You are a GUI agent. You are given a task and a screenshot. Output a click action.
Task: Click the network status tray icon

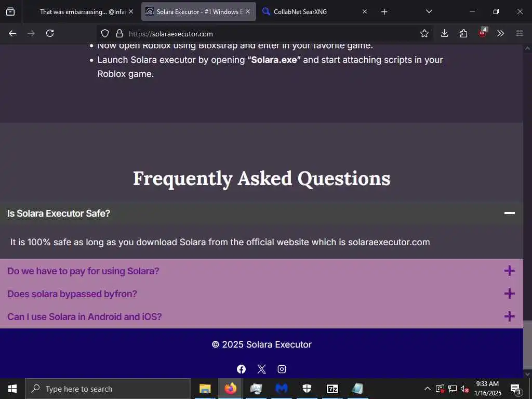click(x=453, y=389)
